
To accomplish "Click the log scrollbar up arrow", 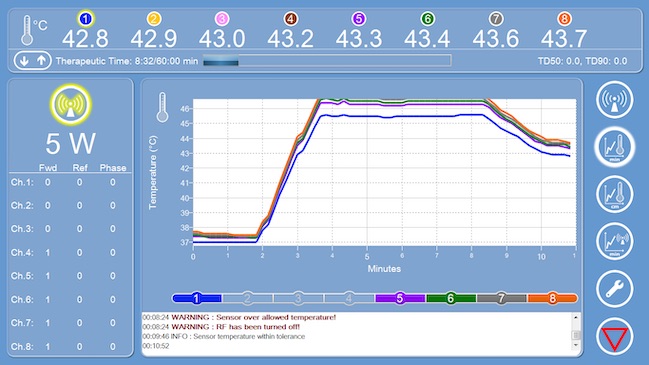I will (576, 317).
